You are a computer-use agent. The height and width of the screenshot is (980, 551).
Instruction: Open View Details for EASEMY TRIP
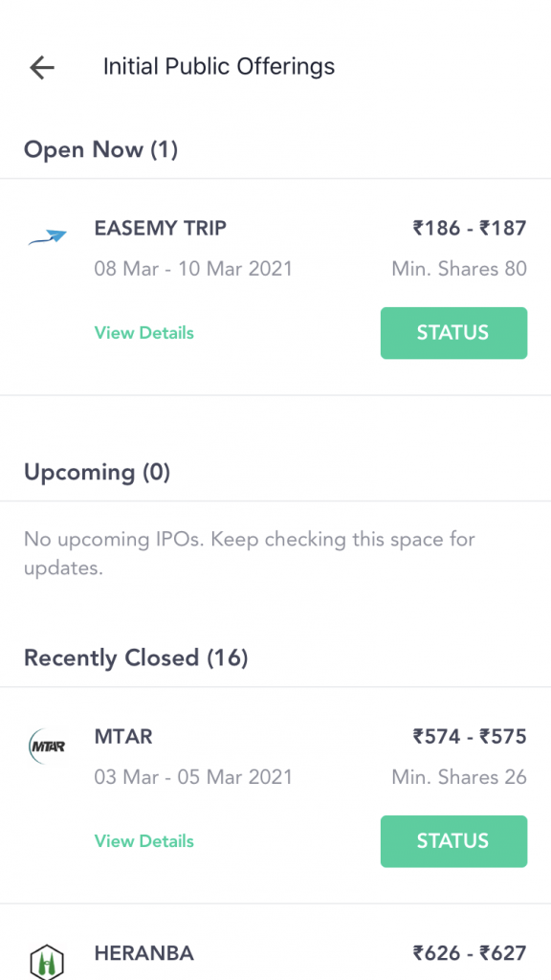144,332
